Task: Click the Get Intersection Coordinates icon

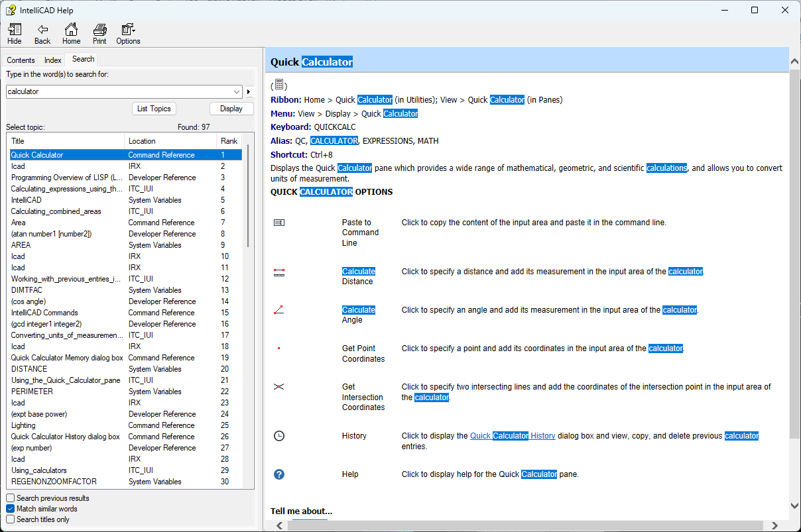Action: pyautogui.click(x=278, y=387)
